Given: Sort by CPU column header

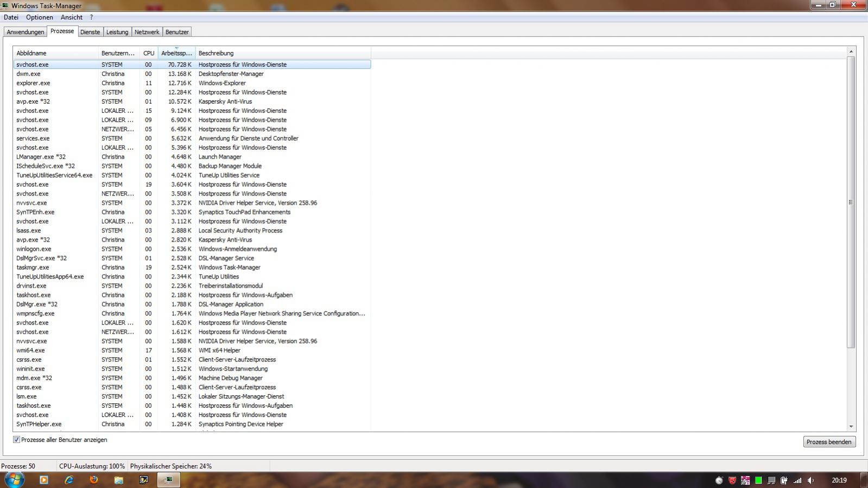Looking at the screenshot, I should pos(149,53).
